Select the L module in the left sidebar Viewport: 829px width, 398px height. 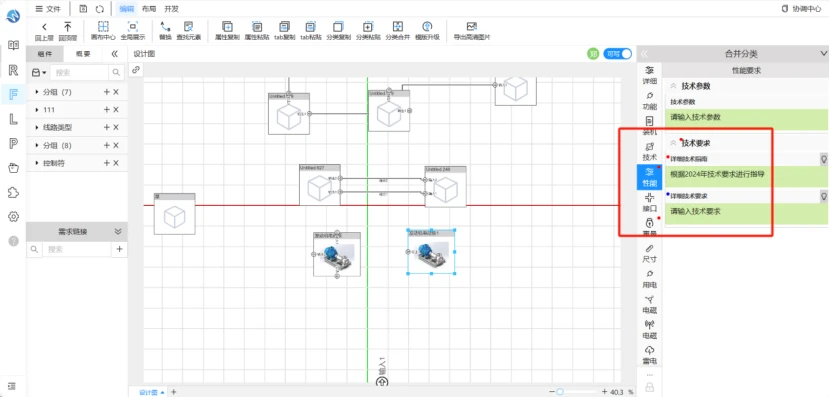point(14,119)
